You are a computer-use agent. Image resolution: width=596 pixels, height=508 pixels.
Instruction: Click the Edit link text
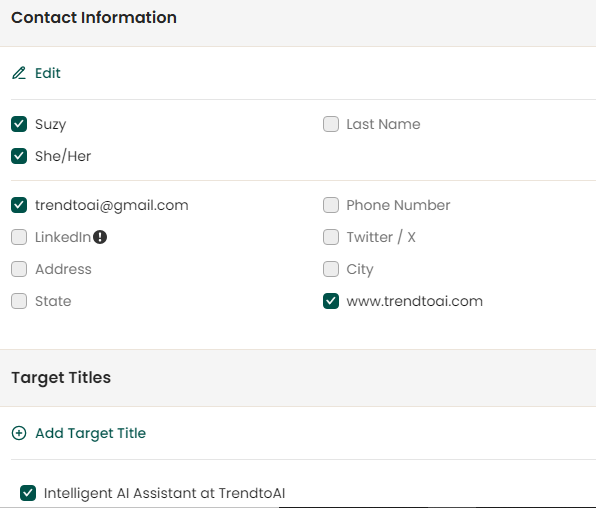(x=48, y=73)
